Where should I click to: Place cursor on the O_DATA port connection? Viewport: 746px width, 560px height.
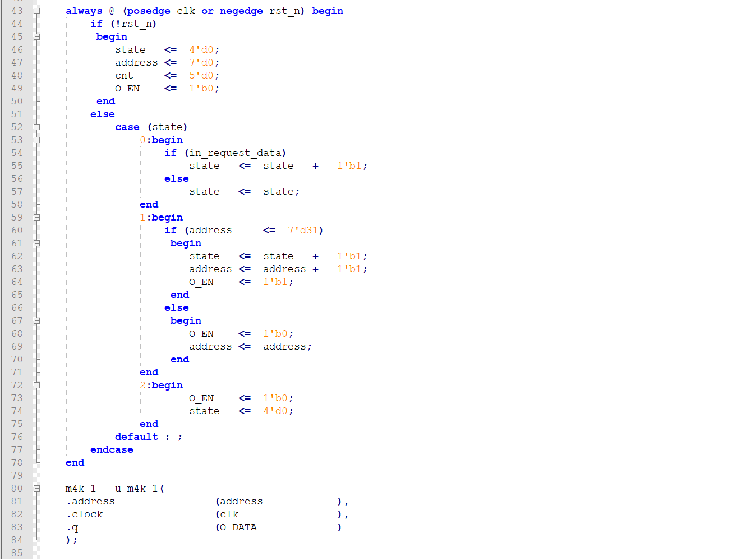click(238, 527)
